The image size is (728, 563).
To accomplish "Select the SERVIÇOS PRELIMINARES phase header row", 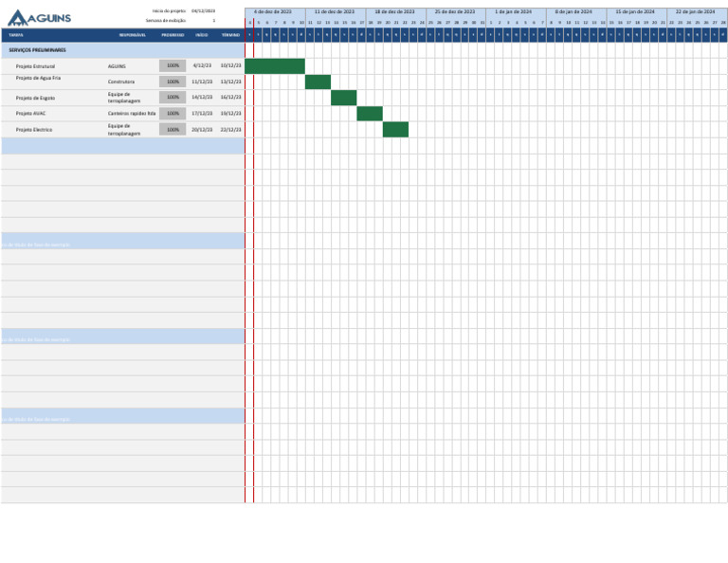I will [x=123, y=50].
